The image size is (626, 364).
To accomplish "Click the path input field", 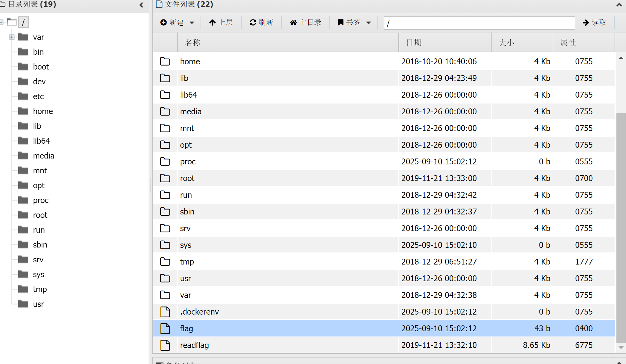I will coord(479,23).
